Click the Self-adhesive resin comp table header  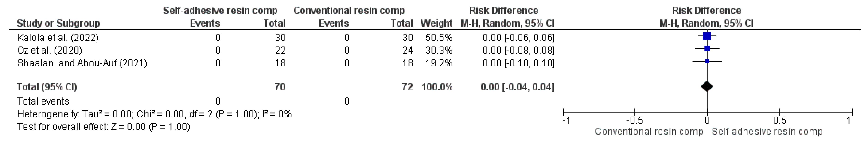(x=220, y=10)
